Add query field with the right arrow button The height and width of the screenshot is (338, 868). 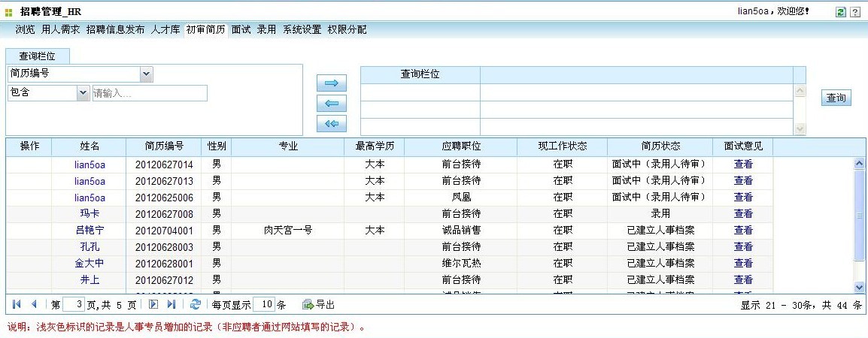(331, 83)
